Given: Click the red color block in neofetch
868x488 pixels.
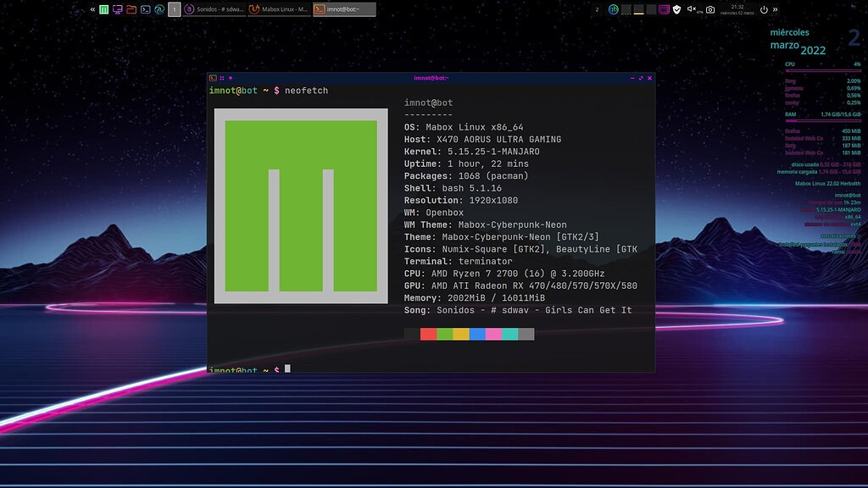Looking at the screenshot, I should click(428, 335).
